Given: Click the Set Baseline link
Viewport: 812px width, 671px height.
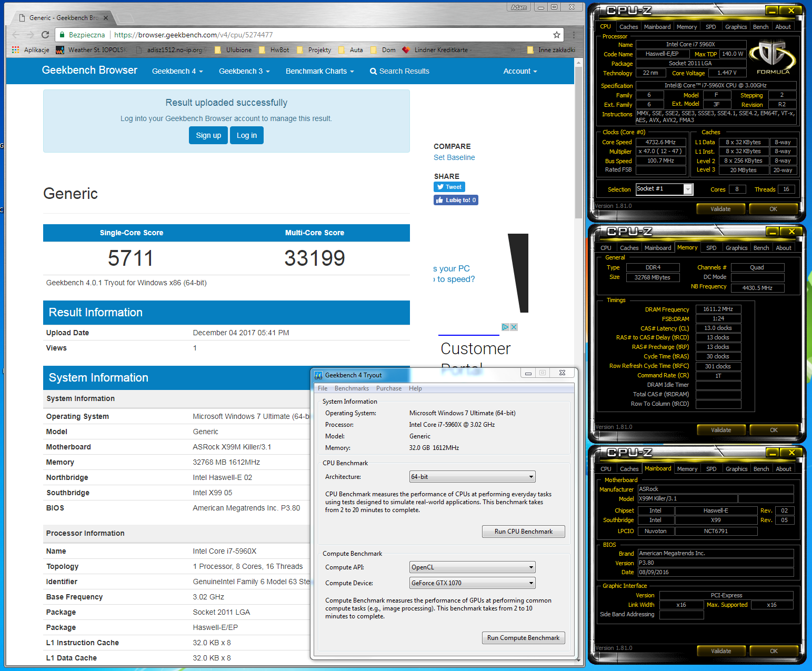Looking at the screenshot, I should click(x=454, y=157).
